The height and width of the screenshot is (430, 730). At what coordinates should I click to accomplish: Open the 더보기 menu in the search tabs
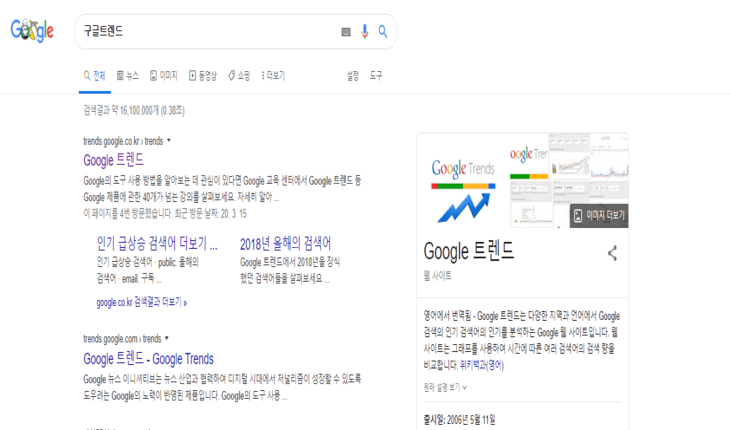[273, 76]
